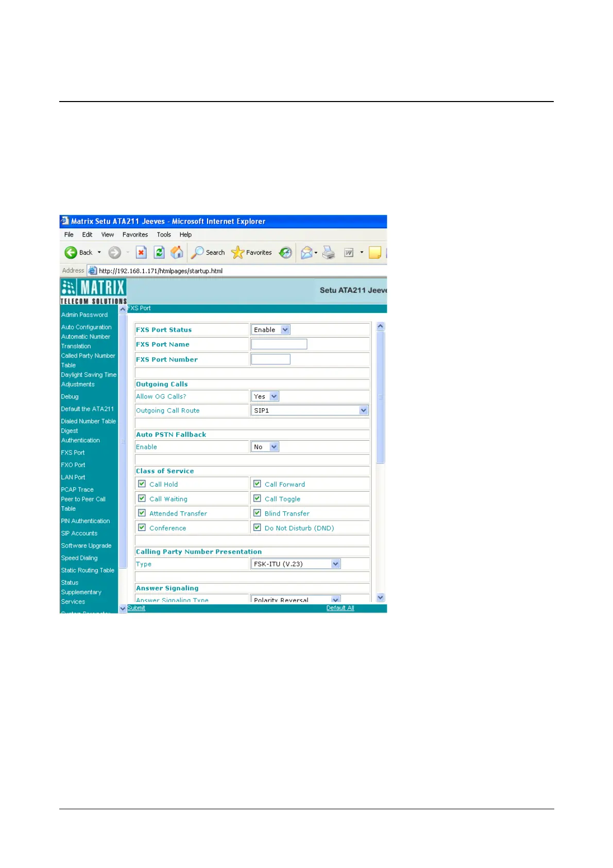Click the Refresh page icon

coord(159,253)
